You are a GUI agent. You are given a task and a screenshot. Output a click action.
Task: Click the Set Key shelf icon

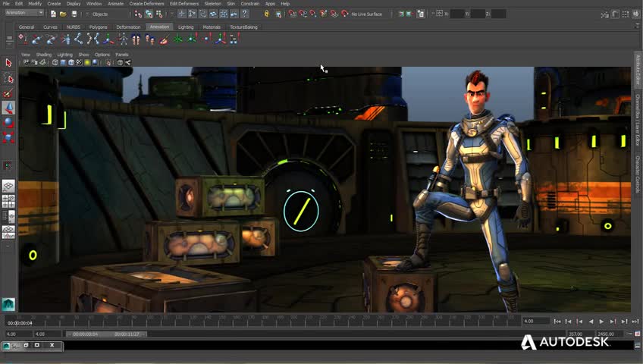[x=24, y=39]
